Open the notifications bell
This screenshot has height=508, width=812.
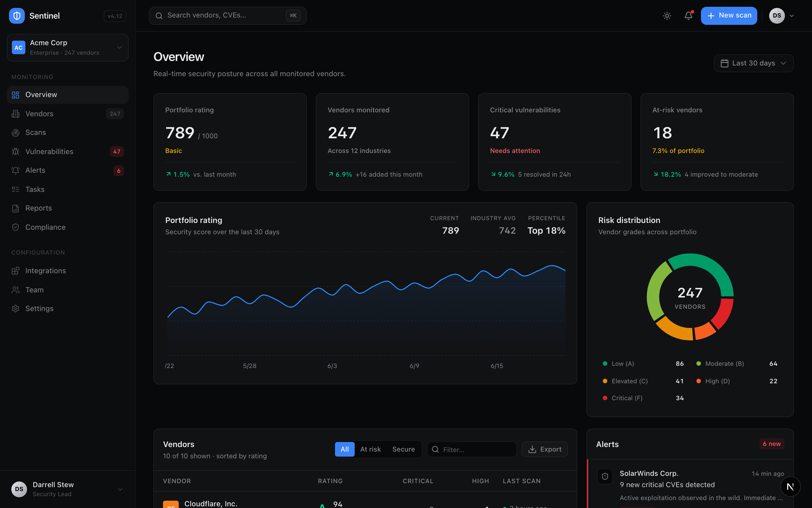point(688,16)
